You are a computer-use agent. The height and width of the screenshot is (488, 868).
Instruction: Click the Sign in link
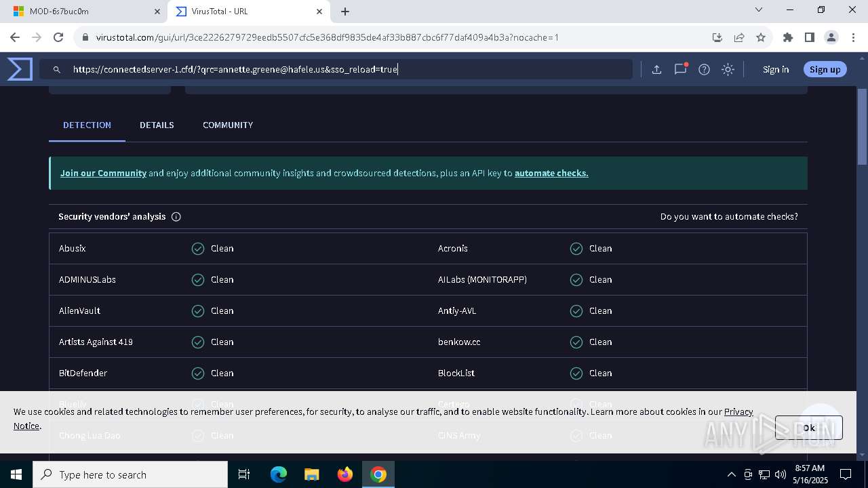pos(776,69)
